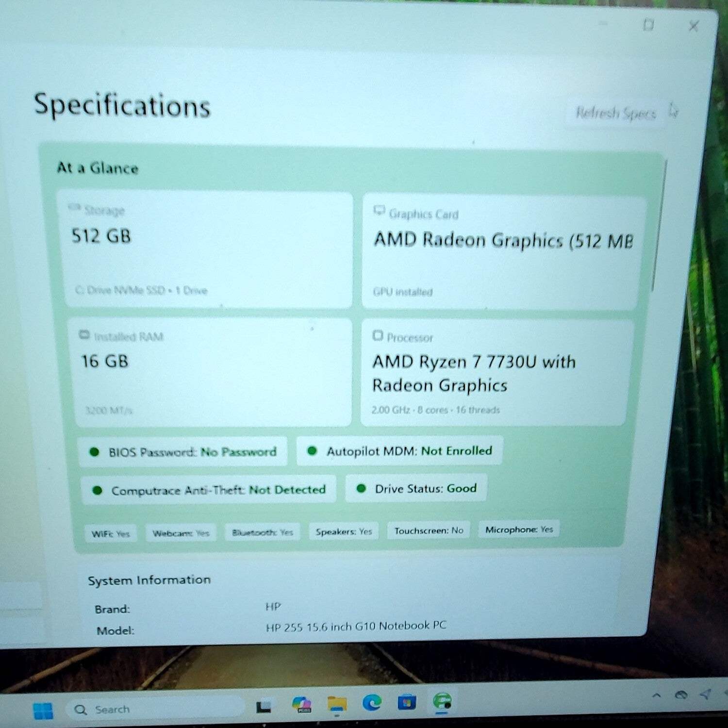The image size is (728, 728).
Task: Click the vertical scrollbar in specs window
Action: 659,226
